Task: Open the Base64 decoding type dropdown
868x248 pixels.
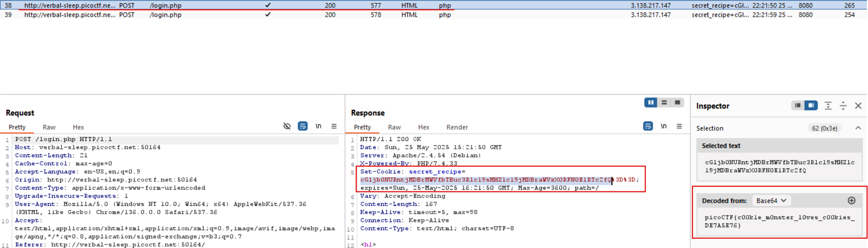Action: (x=771, y=201)
